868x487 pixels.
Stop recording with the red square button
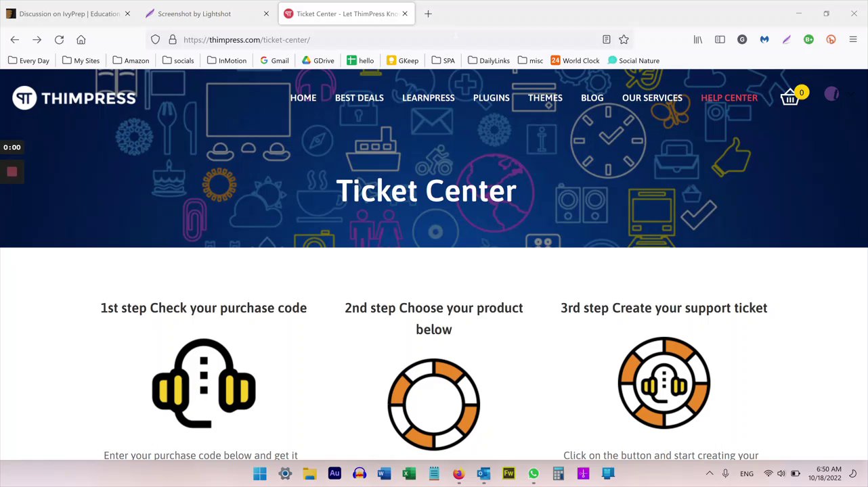click(x=12, y=172)
